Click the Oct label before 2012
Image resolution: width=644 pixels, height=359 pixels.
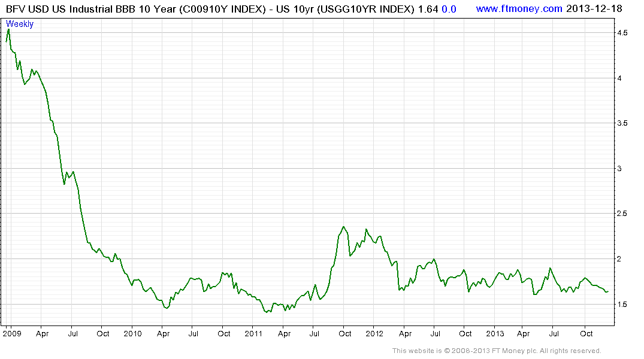point(344,333)
